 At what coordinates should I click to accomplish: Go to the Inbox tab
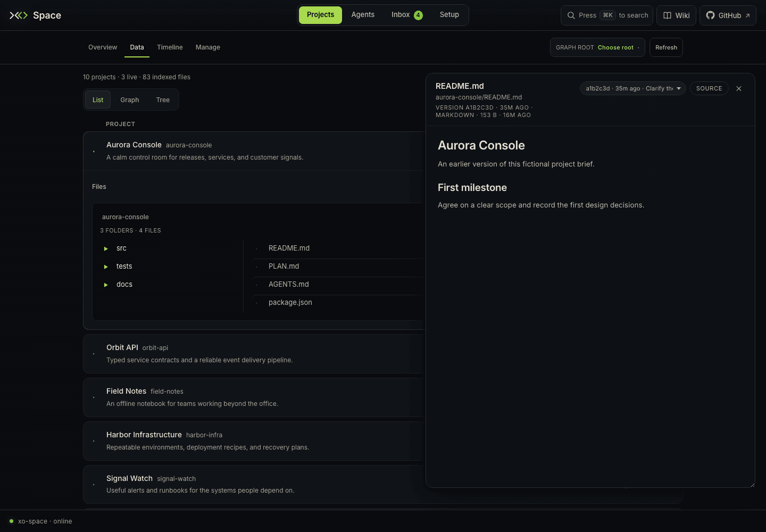[407, 15]
